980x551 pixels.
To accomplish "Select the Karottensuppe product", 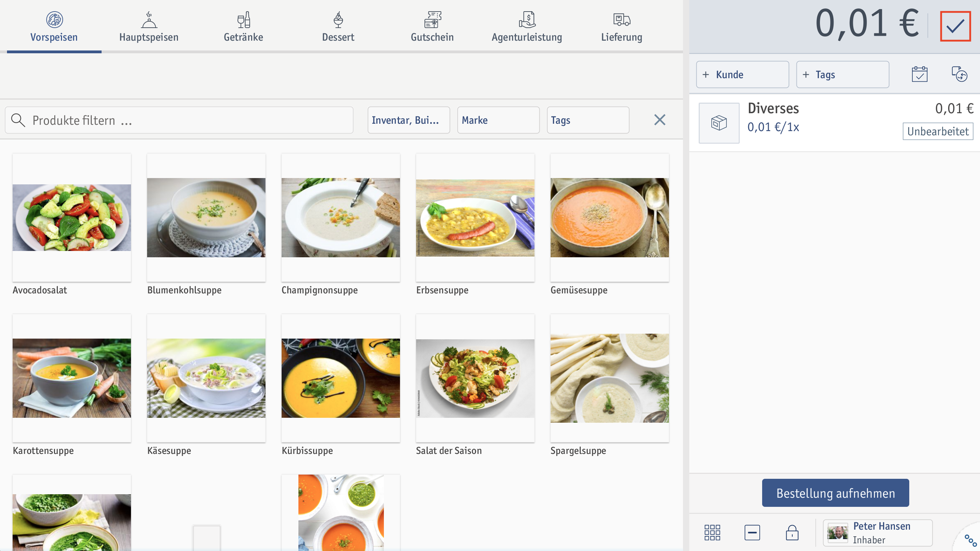I will [71, 385].
